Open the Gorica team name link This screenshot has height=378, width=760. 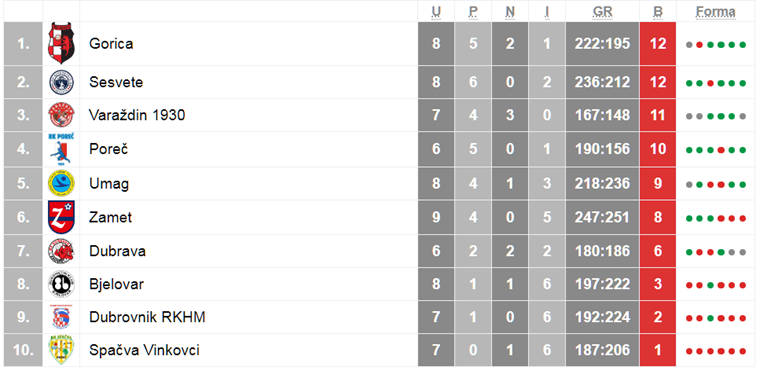click(111, 44)
